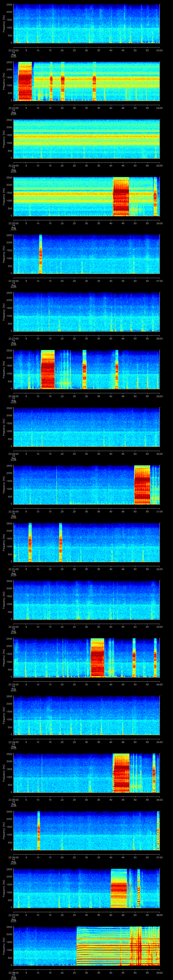Click the "22:27:00" start time label
The height and width of the screenshot is (980, 173).
click(x=13, y=339)
